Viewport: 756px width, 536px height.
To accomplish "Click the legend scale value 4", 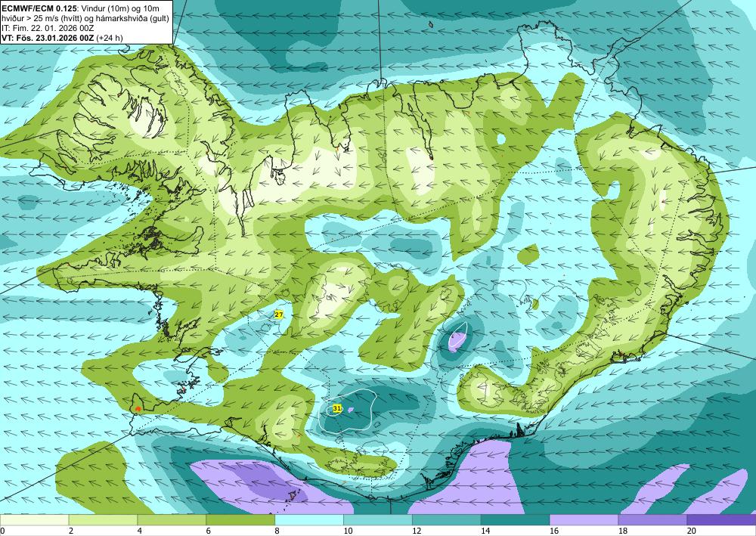I will 139,531.
